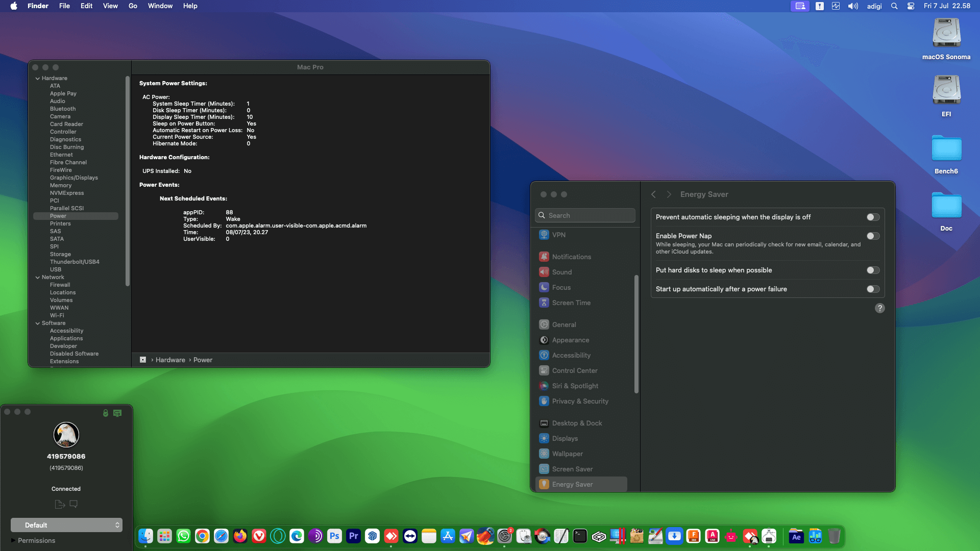Select Disabled Software under Software
Image resolution: width=980 pixels, height=551 pixels.
click(74, 354)
